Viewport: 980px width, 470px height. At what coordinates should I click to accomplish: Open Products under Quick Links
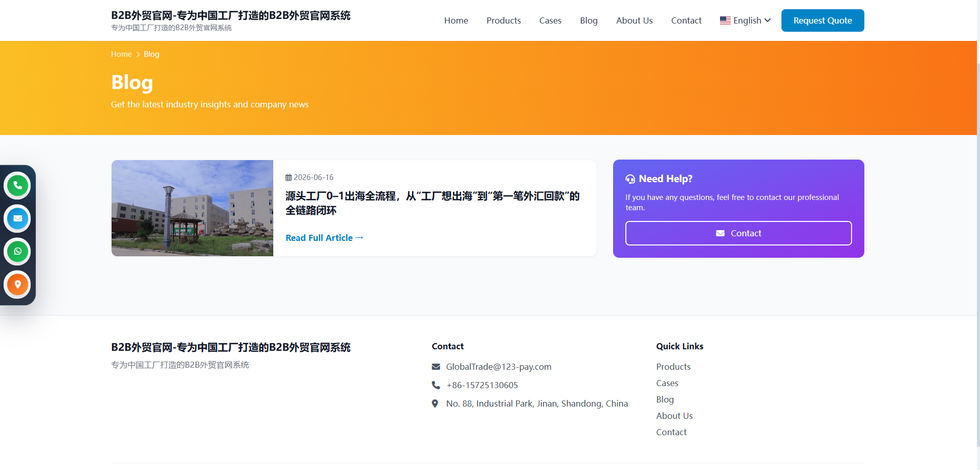[x=673, y=367]
